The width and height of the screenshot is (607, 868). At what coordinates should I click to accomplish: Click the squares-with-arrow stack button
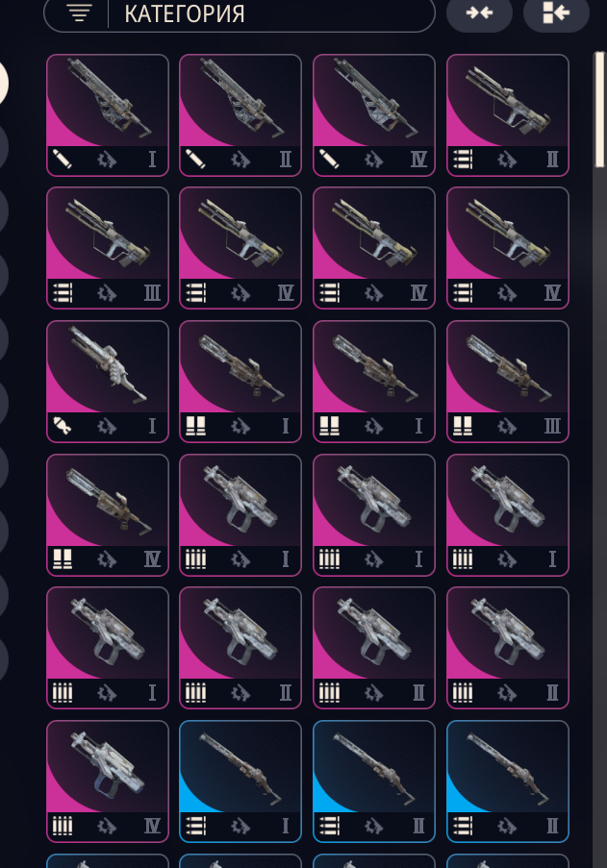click(x=556, y=12)
